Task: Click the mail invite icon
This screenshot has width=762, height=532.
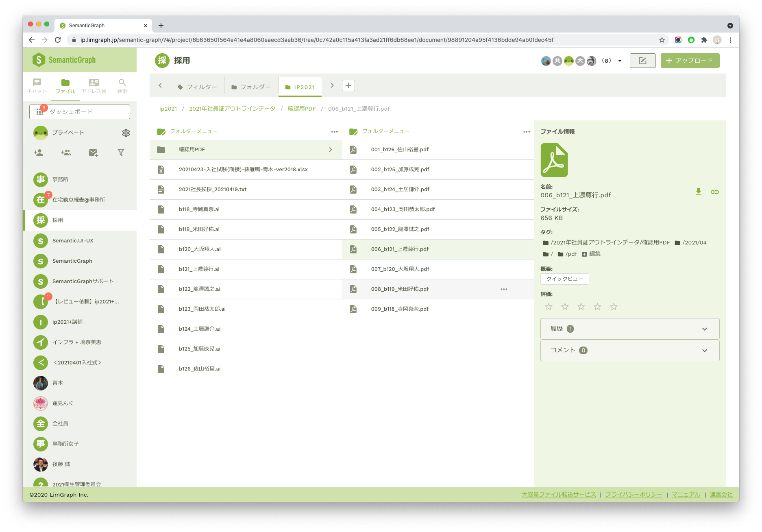Action: (93, 153)
